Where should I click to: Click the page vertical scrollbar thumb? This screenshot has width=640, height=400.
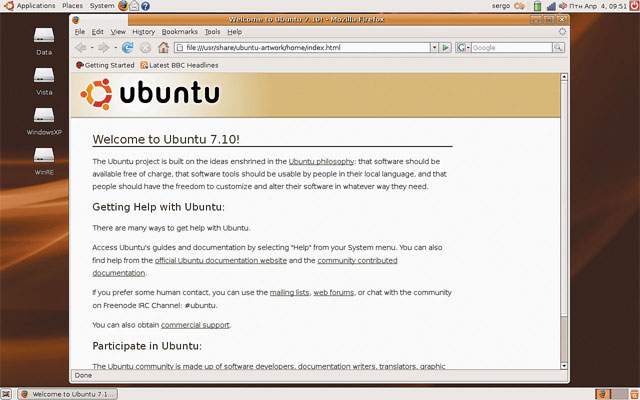[x=564, y=198]
